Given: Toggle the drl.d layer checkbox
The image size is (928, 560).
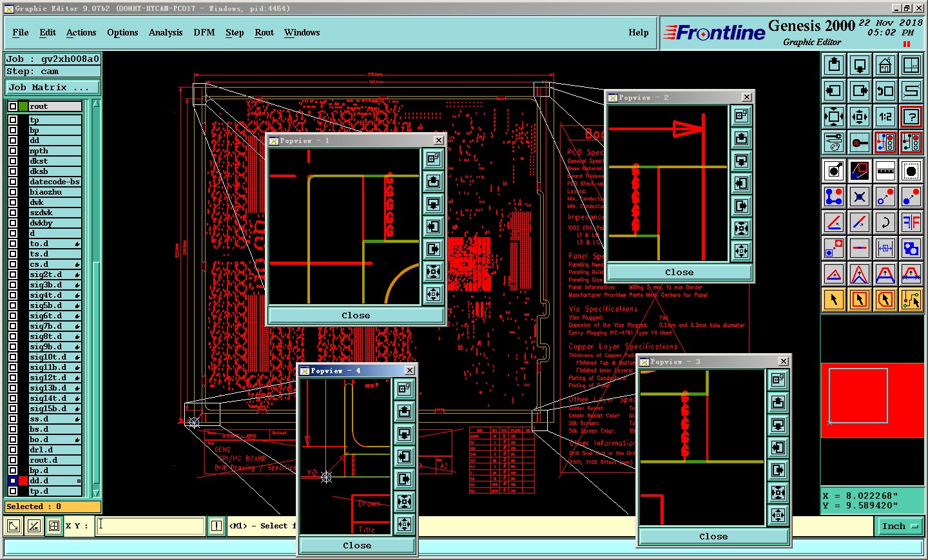Looking at the screenshot, I should [12, 450].
